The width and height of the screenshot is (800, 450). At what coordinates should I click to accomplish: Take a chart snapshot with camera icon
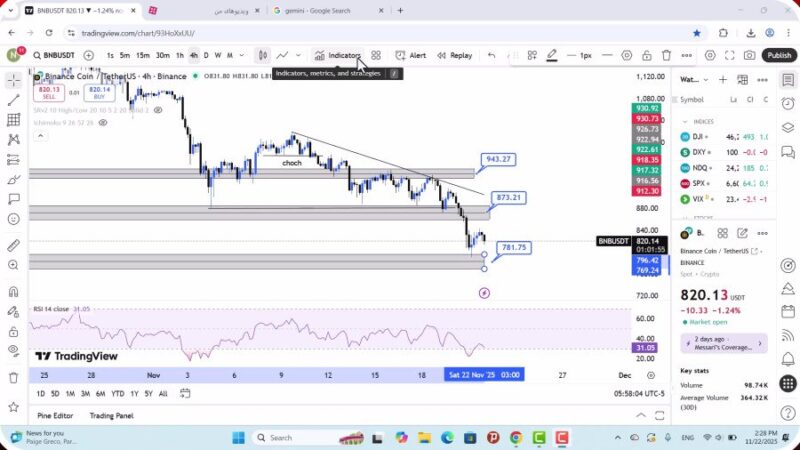point(750,55)
